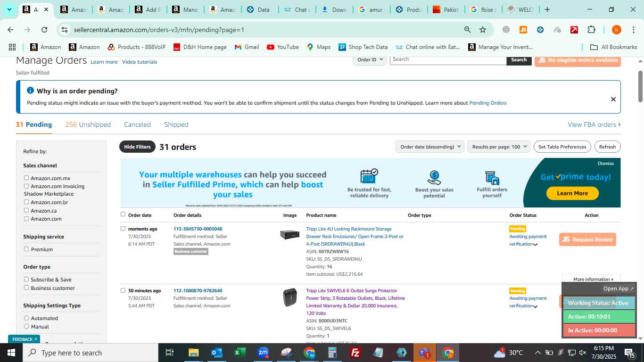644x362 pixels.
Task: Open the bookmarks bar apps grid icon
Action: (12, 47)
